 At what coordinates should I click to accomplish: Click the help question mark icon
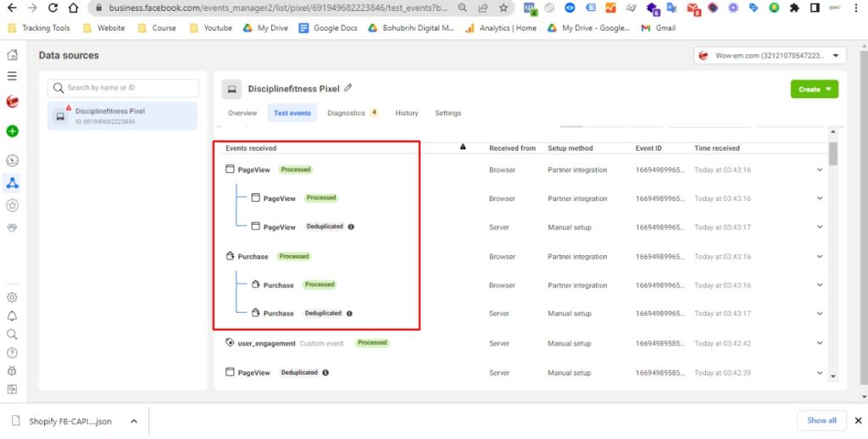12,353
